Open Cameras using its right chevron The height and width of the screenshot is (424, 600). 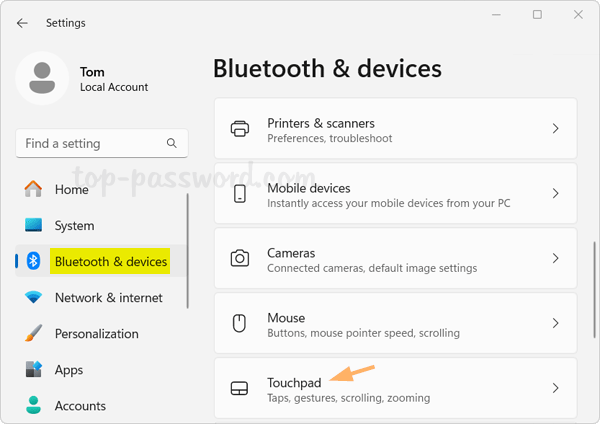556,259
